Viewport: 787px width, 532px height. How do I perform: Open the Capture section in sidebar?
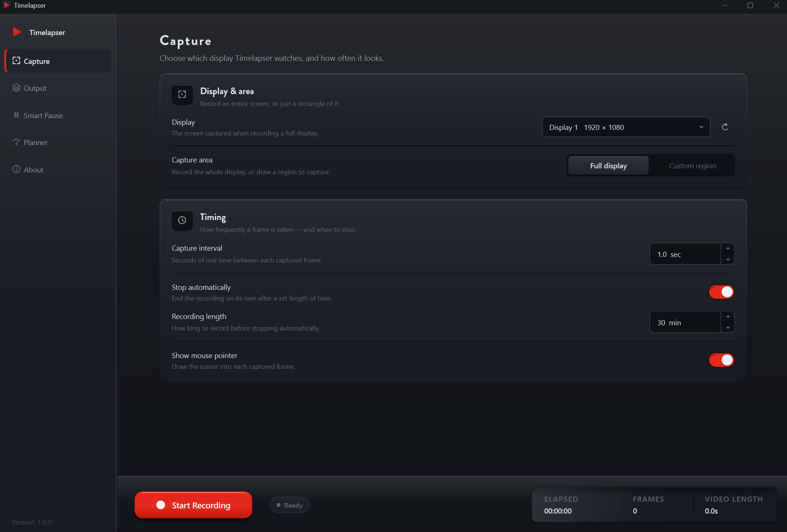[x=58, y=61]
